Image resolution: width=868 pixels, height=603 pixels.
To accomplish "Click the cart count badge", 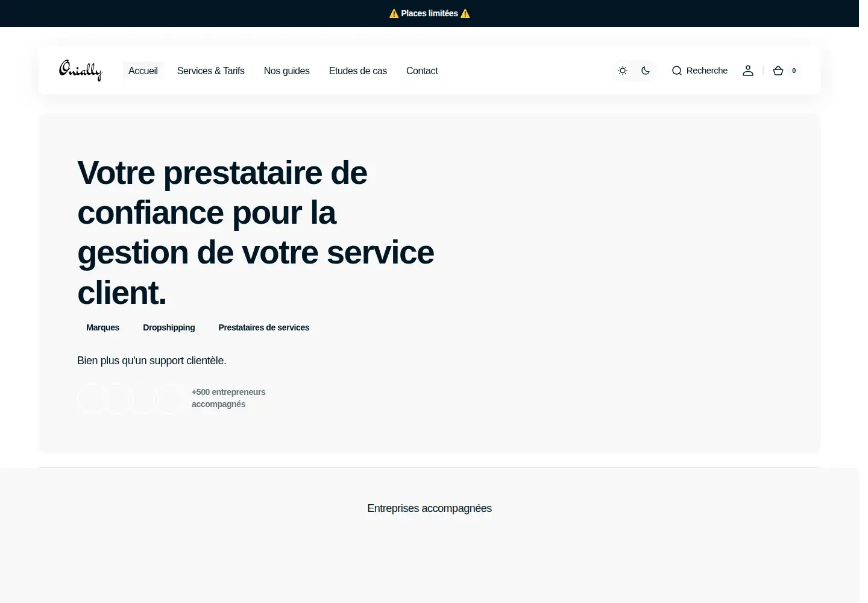I will tap(794, 71).
